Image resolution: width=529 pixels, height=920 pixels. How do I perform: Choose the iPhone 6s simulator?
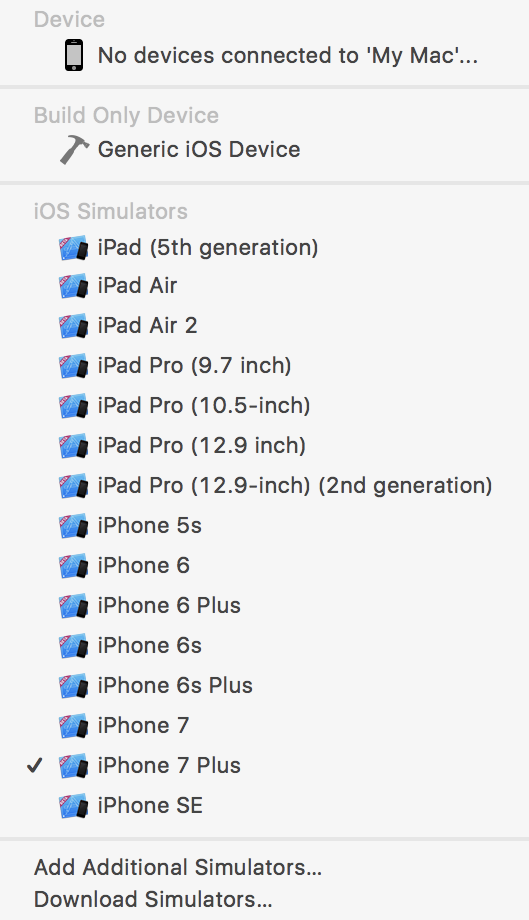[264, 646]
